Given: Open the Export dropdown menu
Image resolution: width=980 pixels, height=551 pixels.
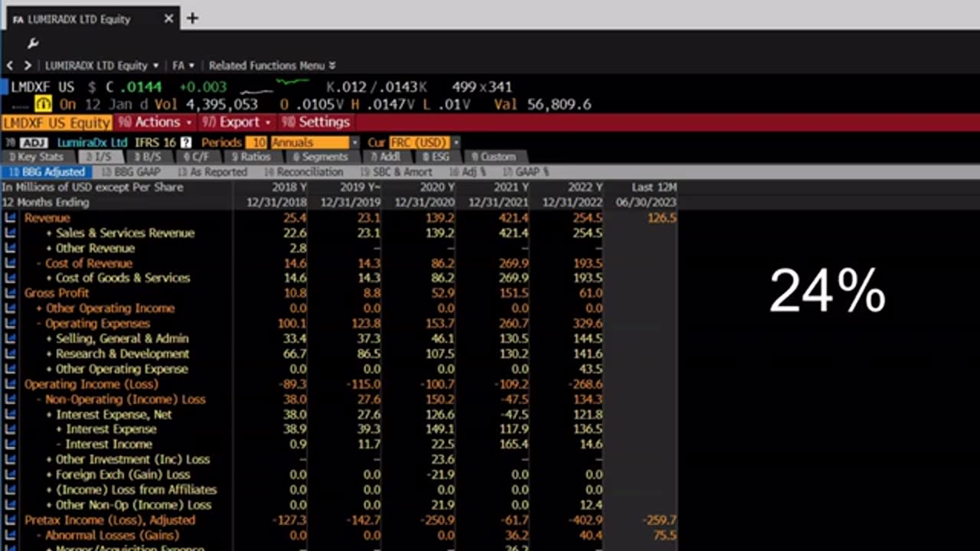Looking at the screenshot, I should tap(236, 122).
